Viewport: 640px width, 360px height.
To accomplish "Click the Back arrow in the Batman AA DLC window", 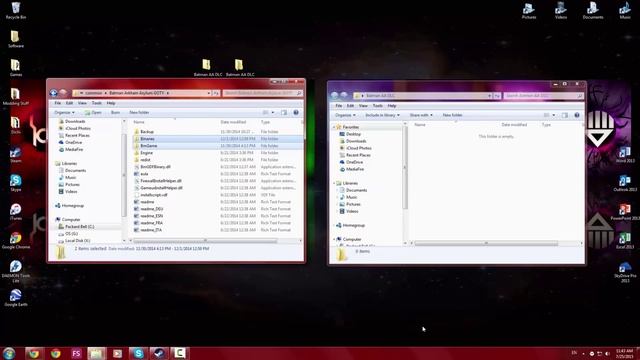I will point(334,96).
